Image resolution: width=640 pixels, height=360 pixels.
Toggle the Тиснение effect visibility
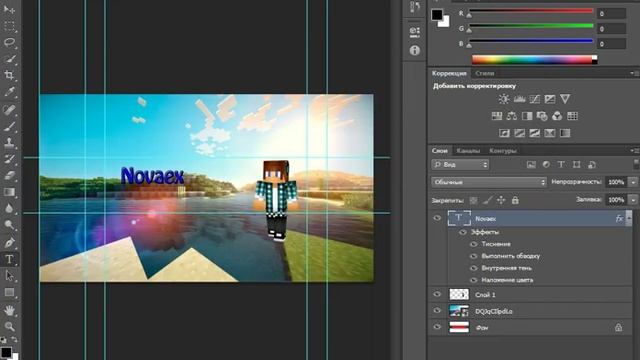pyautogui.click(x=473, y=244)
